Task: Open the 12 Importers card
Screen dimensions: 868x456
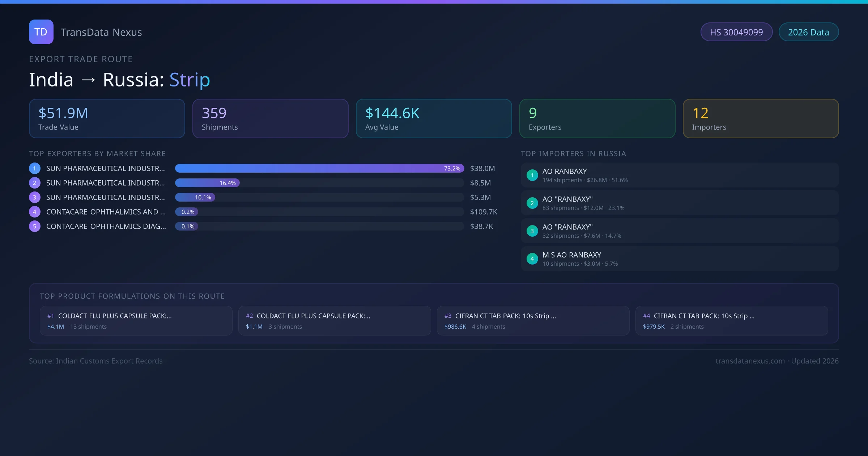Action: pyautogui.click(x=761, y=118)
